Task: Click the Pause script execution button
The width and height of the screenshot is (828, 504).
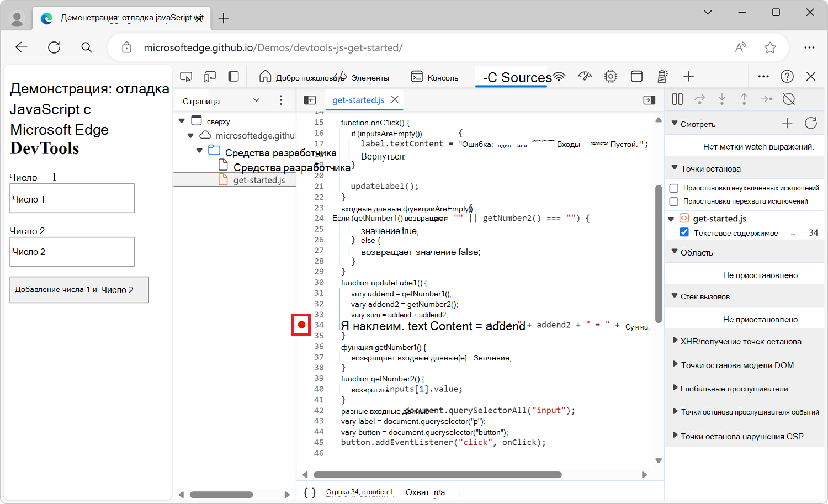Action: (677, 99)
